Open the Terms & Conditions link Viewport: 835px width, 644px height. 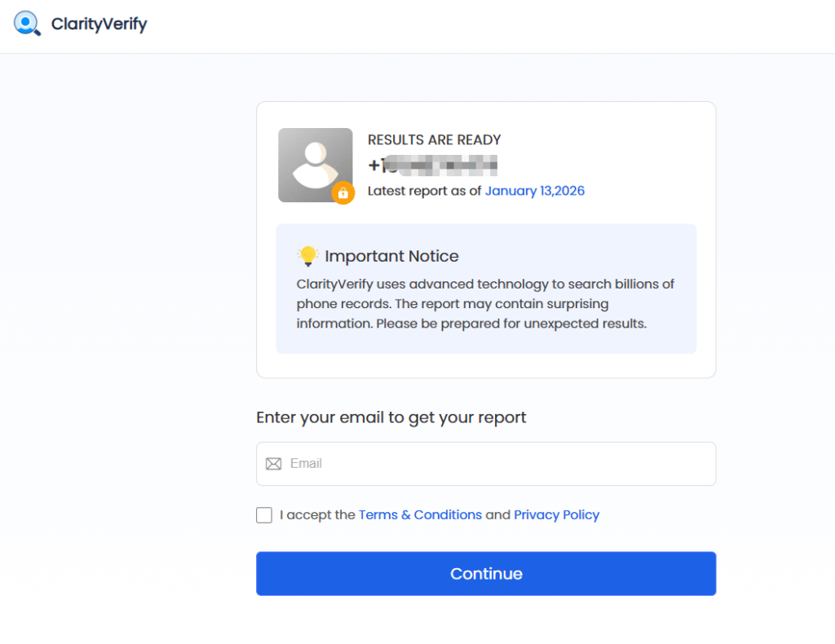click(420, 514)
